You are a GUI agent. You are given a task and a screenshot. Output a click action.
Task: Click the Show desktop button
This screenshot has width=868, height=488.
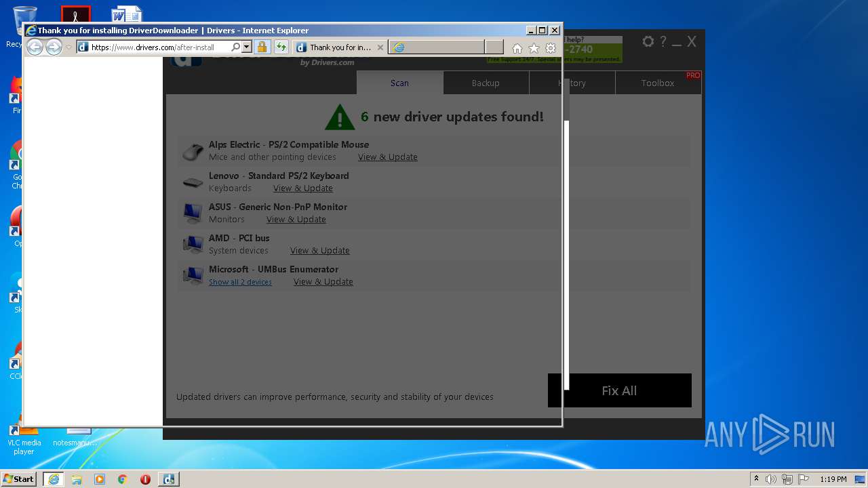(x=861, y=479)
